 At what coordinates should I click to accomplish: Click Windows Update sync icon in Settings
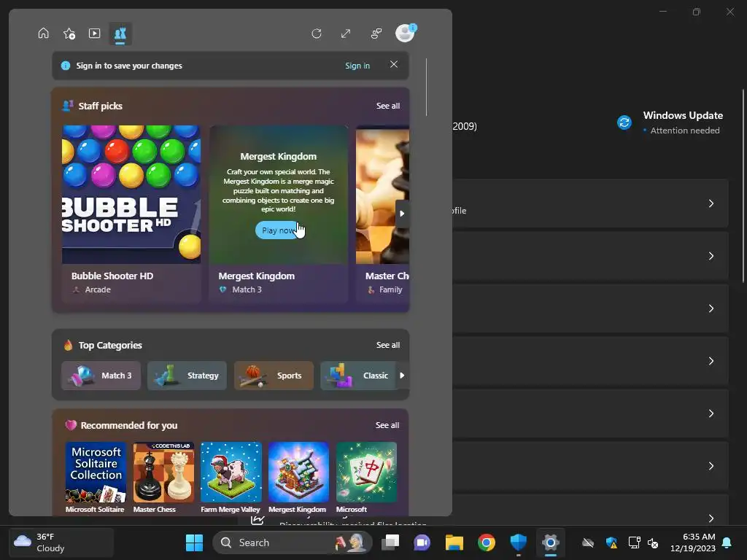pos(624,122)
